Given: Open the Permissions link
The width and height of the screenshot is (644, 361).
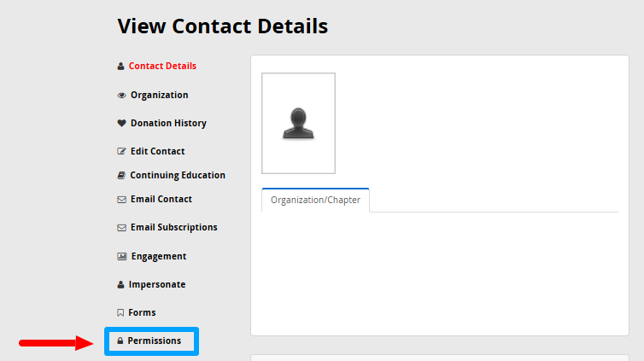Looking at the screenshot, I should click(155, 341).
